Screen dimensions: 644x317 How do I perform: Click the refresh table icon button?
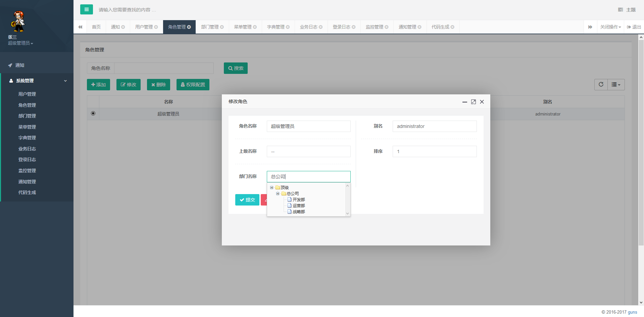(x=601, y=85)
